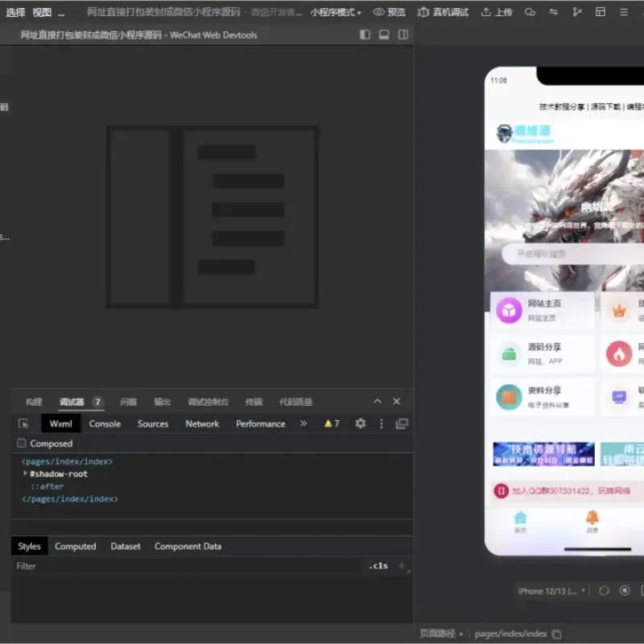Image resolution: width=644 pixels, height=644 pixels.
Task: Select the ::after pseudo element row
Action: (47, 486)
